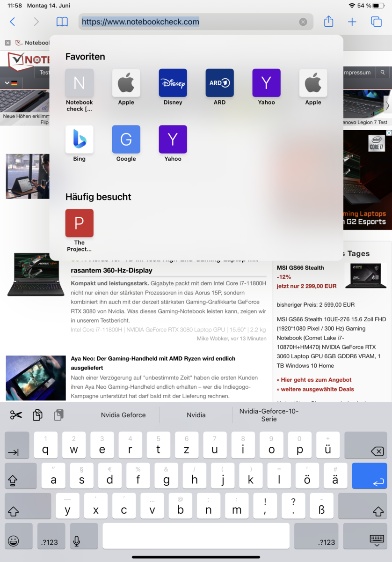Follow Hier geht es zum Angebot link

tap(314, 380)
